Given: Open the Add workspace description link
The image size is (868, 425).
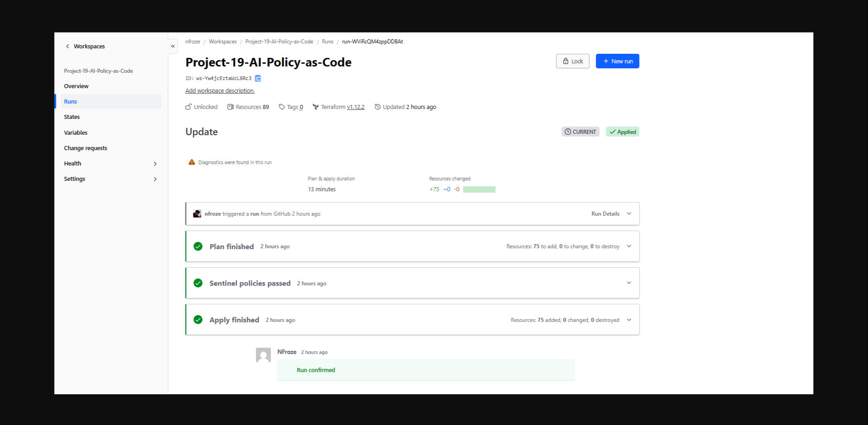Looking at the screenshot, I should pos(220,90).
